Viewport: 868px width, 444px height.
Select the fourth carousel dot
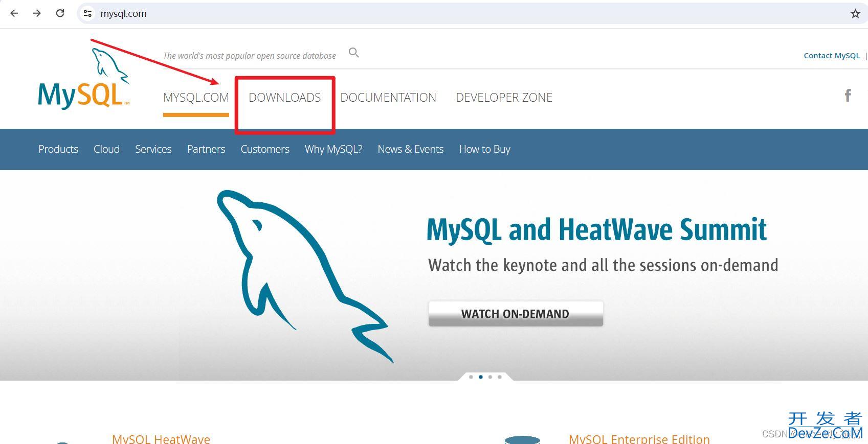(x=500, y=377)
